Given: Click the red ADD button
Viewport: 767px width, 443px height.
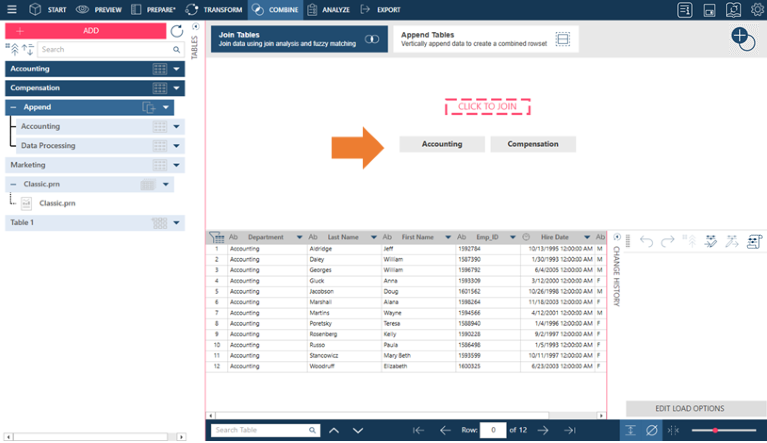Looking at the screenshot, I should tap(86, 31).
